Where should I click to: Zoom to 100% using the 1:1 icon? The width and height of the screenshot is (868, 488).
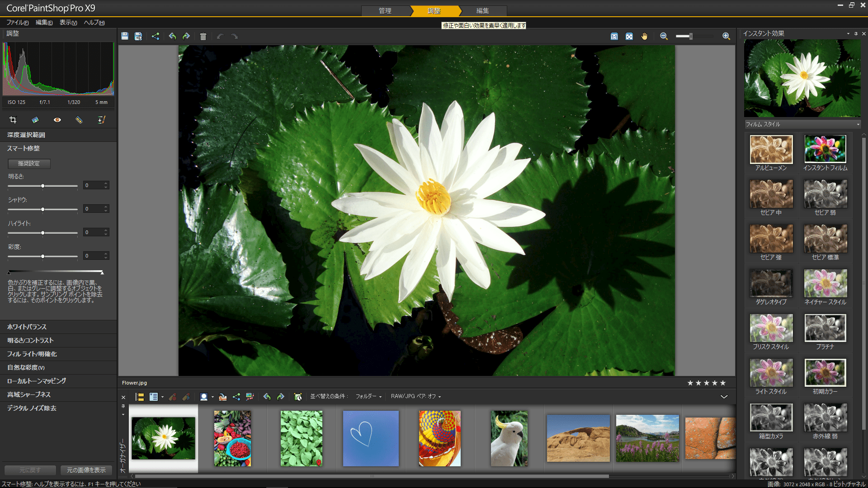coord(614,36)
